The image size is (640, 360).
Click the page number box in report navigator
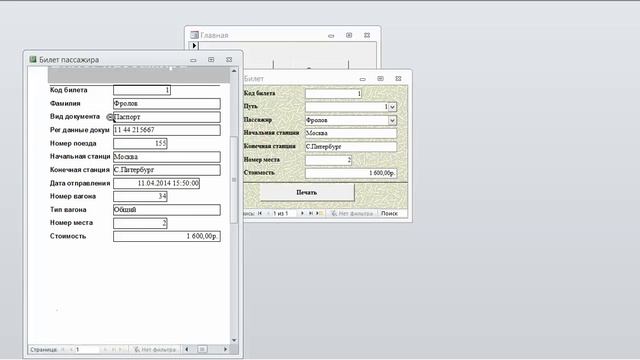(86, 349)
